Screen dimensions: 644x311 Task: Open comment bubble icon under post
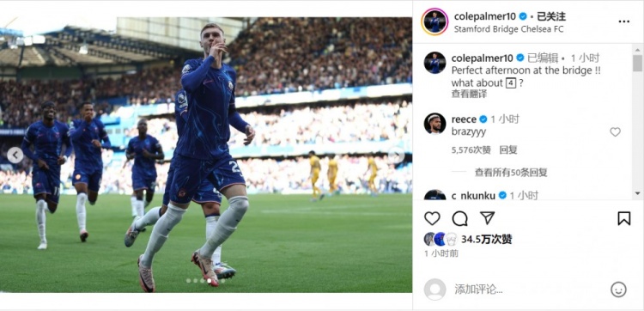click(459, 218)
